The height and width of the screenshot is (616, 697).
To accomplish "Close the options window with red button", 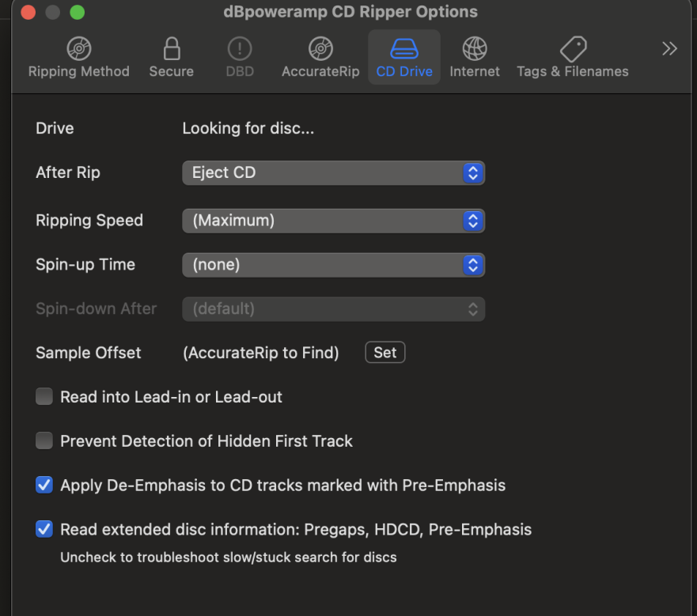I will (28, 12).
